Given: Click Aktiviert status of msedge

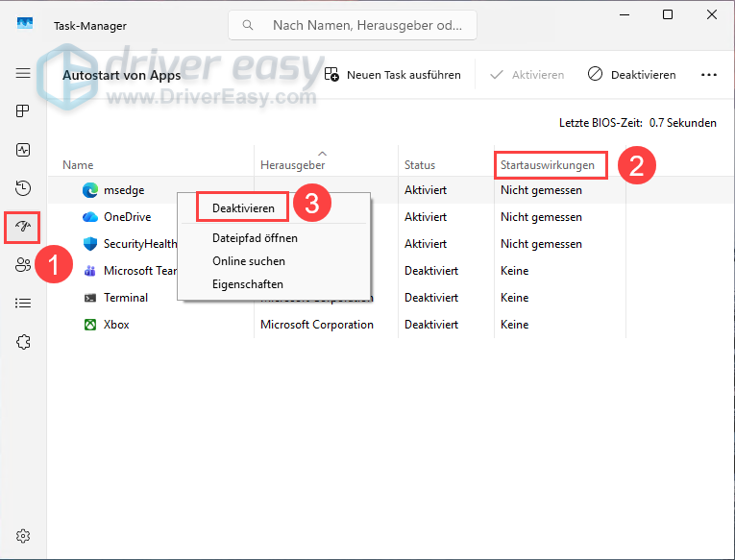Looking at the screenshot, I should click(x=426, y=190).
